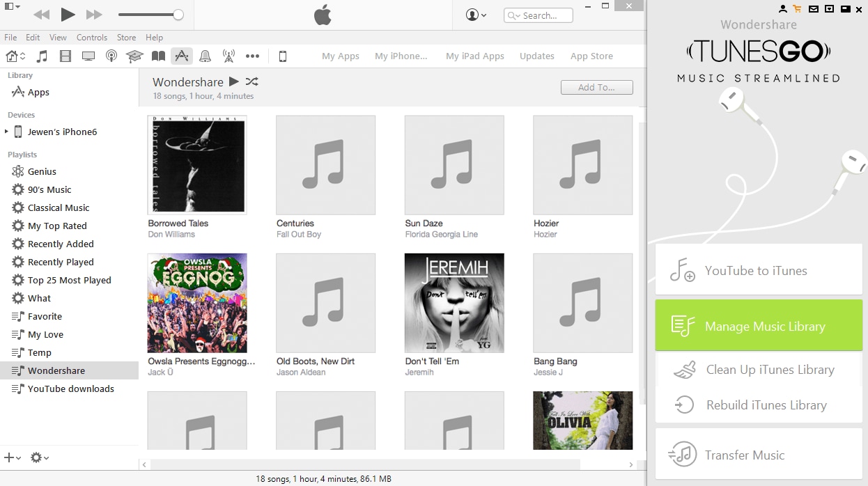The height and width of the screenshot is (486, 868).
Task: Click the Add To... button
Action: [x=597, y=87]
